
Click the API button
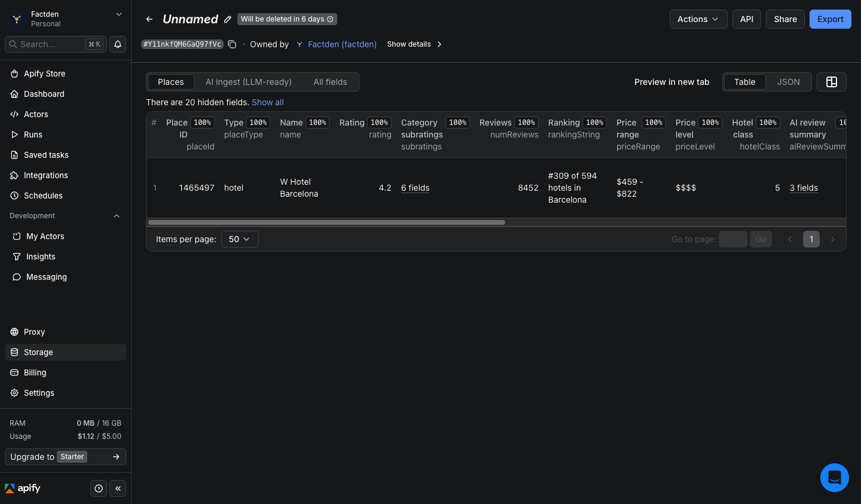tap(747, 19)
